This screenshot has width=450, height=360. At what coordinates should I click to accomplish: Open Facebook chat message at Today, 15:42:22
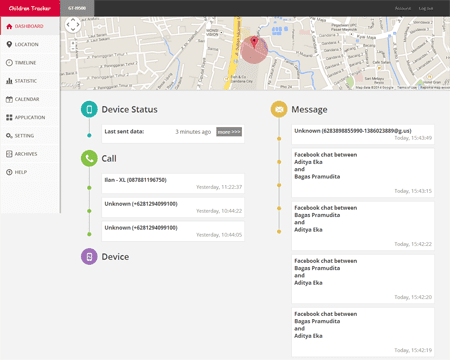coord(363,226)
